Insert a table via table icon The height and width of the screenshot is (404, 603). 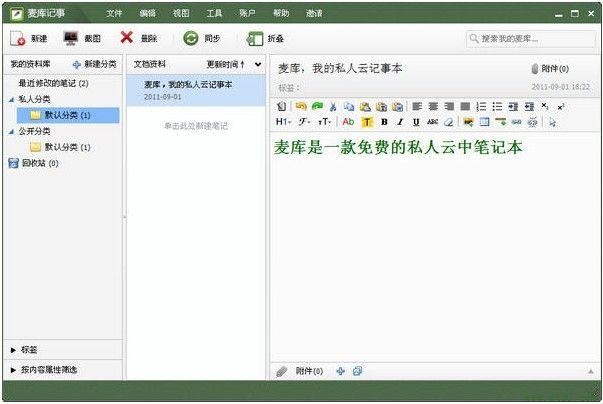(x=484, y=122)
